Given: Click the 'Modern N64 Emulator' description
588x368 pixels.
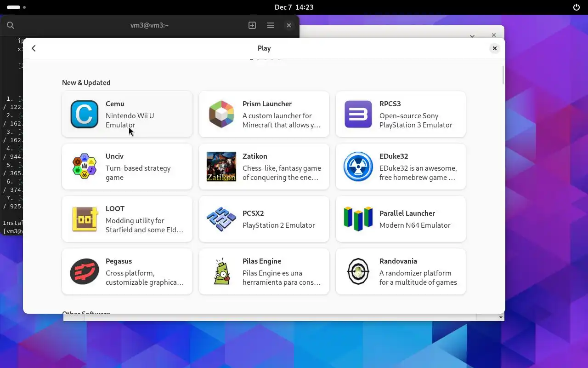Looking at the screenshot, I should click(x=415, y=225).
